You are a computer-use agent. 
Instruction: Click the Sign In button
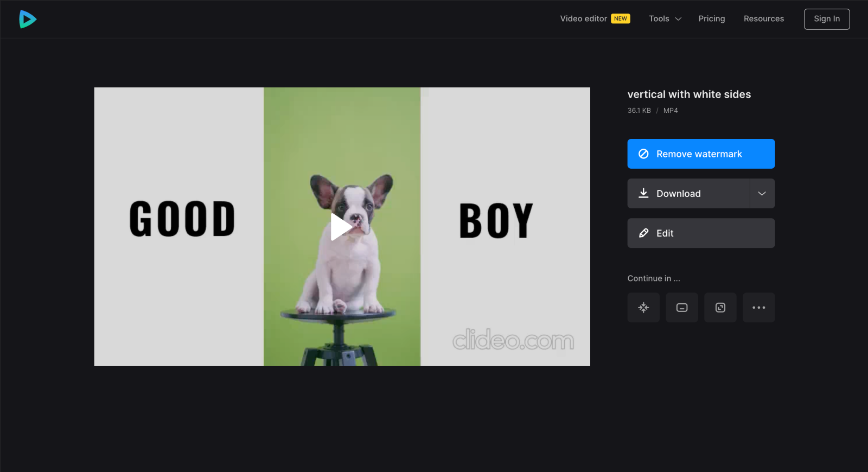point(827,19)
